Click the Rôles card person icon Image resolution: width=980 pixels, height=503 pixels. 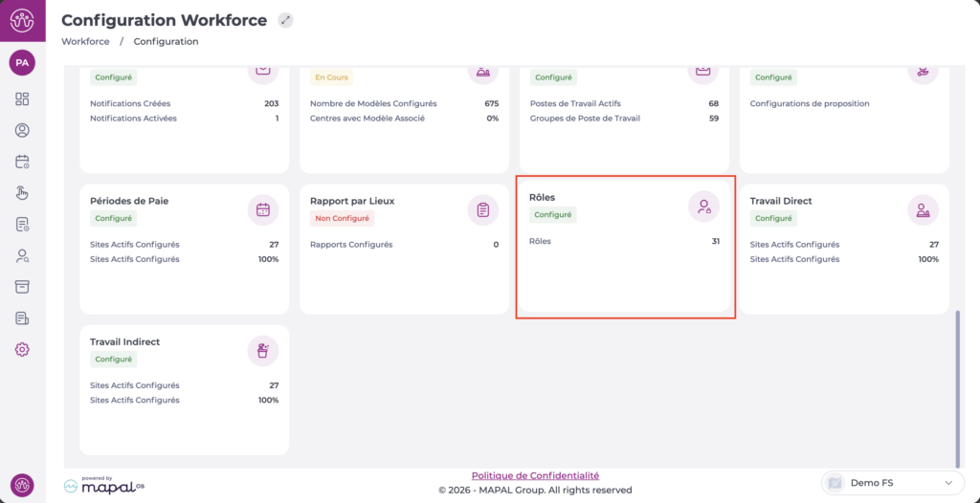[x=703, y=207]
